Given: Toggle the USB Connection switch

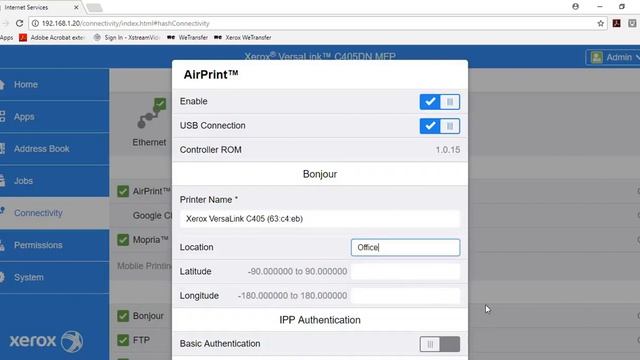Looking at the screenshot, I should 440,126.
